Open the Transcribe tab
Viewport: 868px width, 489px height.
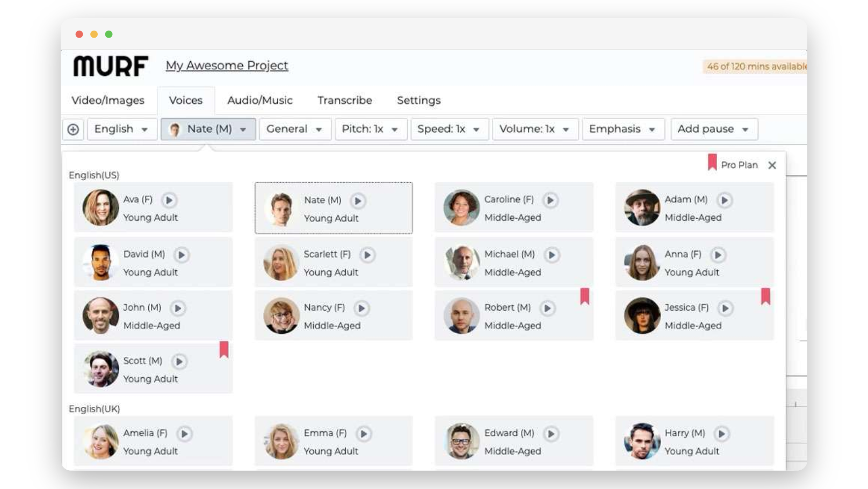(x=345, y=100)
